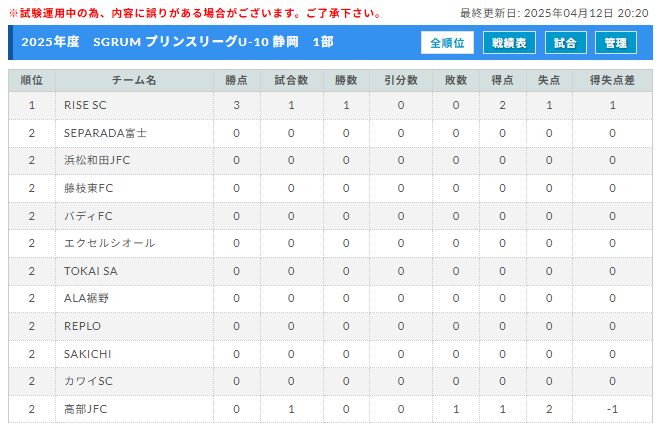Select the 得点 column header

(502, 81)
